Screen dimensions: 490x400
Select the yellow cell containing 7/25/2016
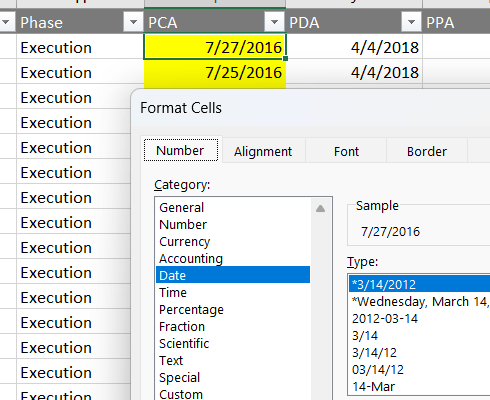215,72
